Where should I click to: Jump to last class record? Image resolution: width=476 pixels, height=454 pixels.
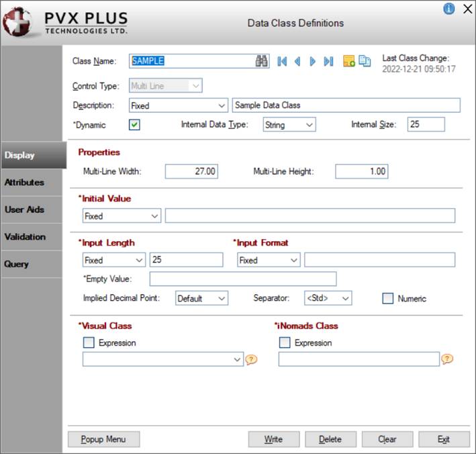pyautogui.click(x=328, y=61)
